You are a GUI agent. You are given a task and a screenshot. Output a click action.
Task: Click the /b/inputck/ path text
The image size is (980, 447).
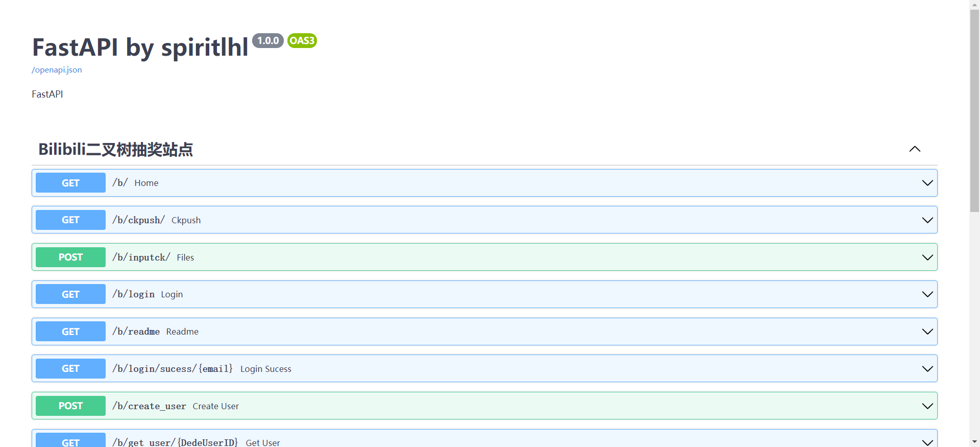(141, 257)
